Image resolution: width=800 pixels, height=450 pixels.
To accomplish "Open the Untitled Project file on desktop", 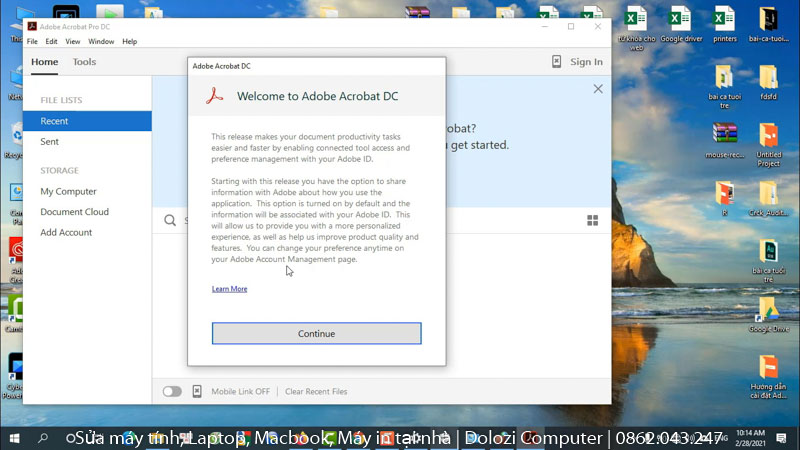I will click(768, 144).
